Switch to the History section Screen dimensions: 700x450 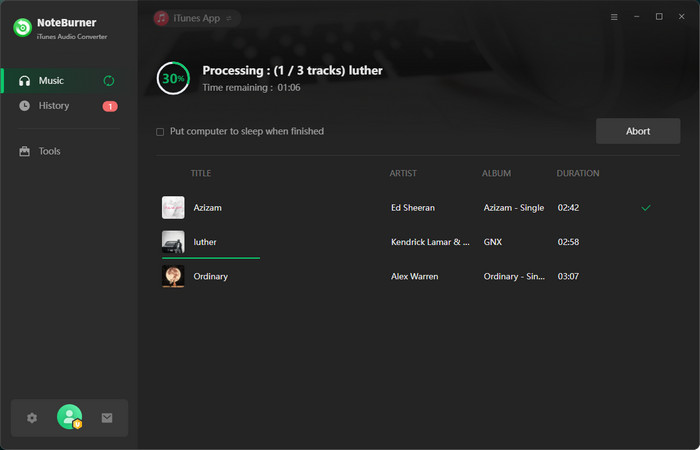tap(54, 106)
